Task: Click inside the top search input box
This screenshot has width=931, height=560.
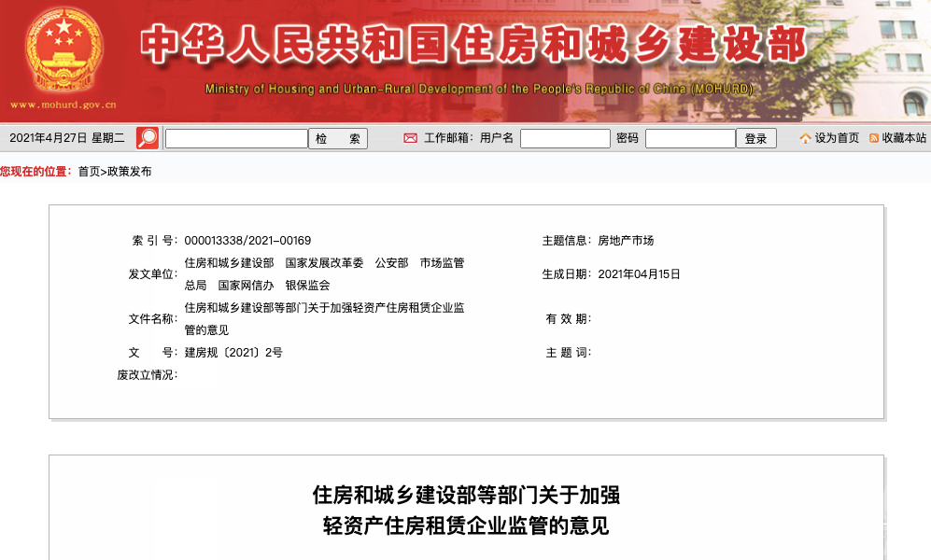Action: (234, 137)
